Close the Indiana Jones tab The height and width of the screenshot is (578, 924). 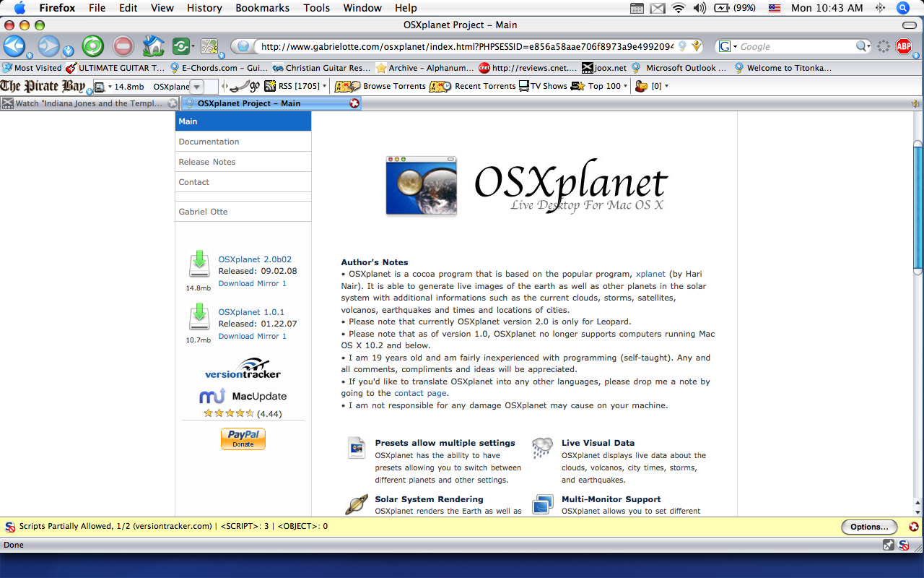(x=173, y=103)
